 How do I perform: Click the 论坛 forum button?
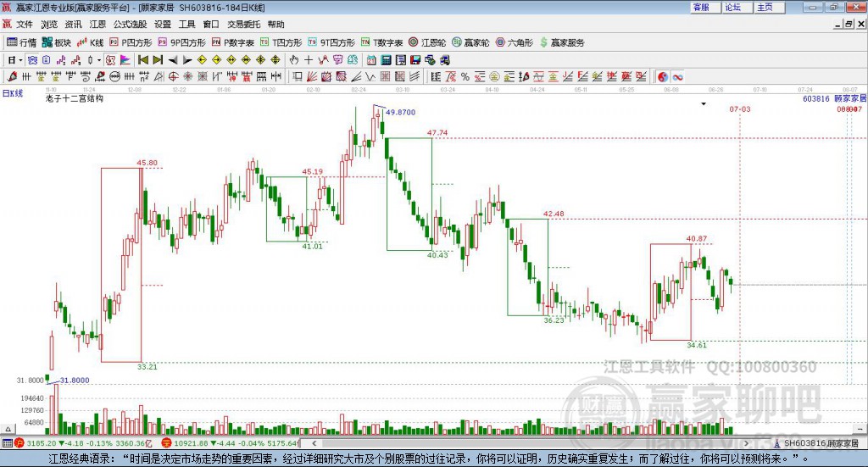pyautogui.click(x=737, y=7)
